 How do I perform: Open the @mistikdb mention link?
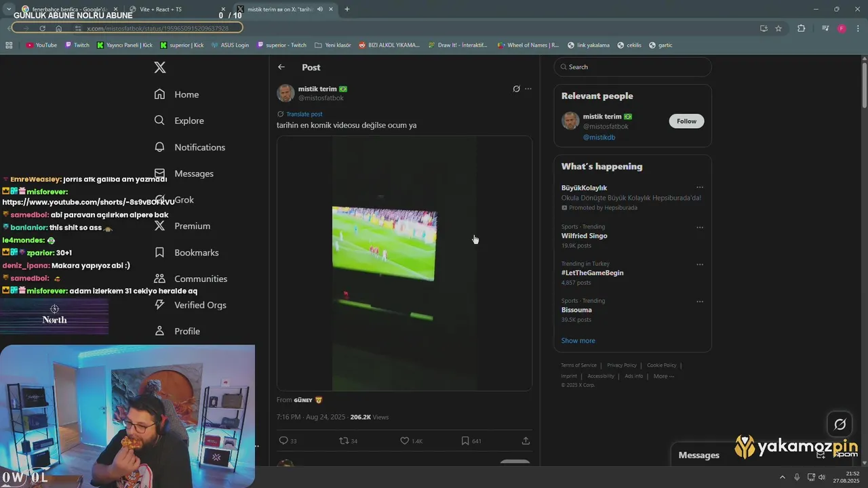click(x=599, y=138)
